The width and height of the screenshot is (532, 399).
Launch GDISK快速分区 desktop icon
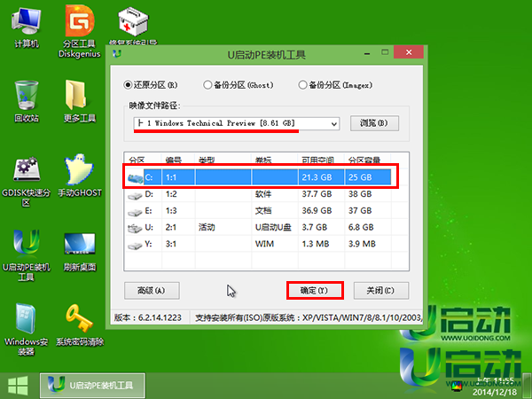pyautogui.click(x=26, y=182)
